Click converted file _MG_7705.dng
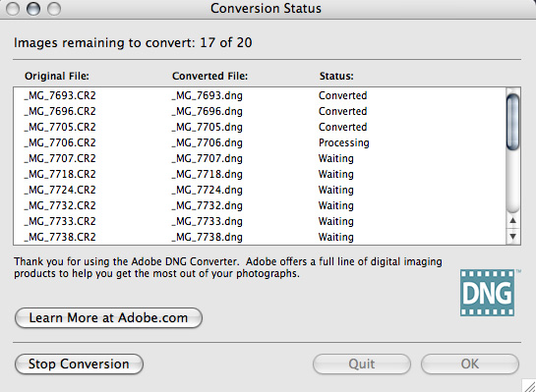 point(208,127)
